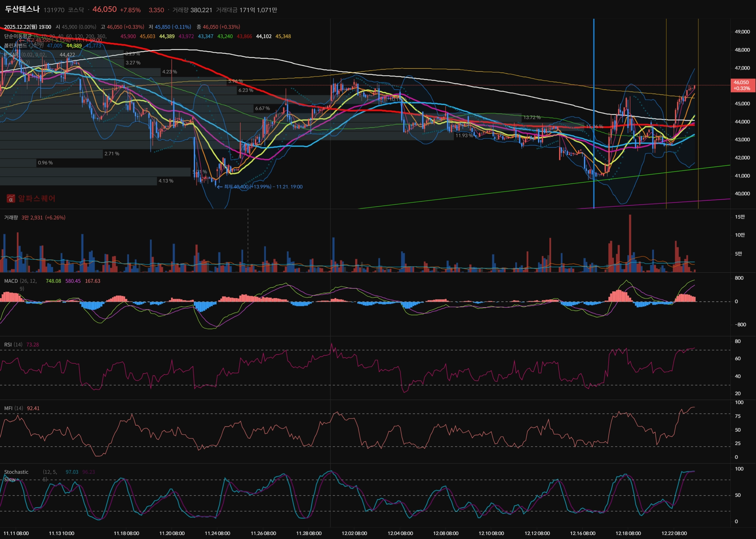Click the 최저 40,400 low annotation arrow
This screenshot has width=756, height=539.
click(220, 187)
